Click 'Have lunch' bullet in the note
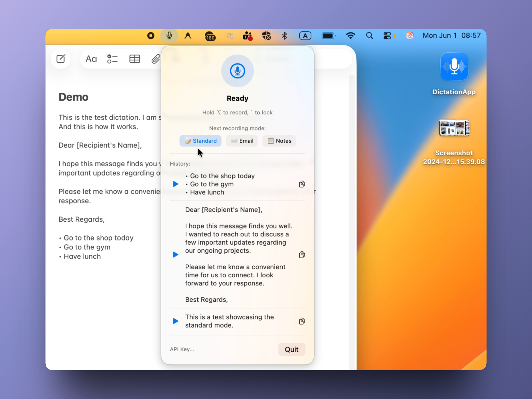 click(82, 257)
